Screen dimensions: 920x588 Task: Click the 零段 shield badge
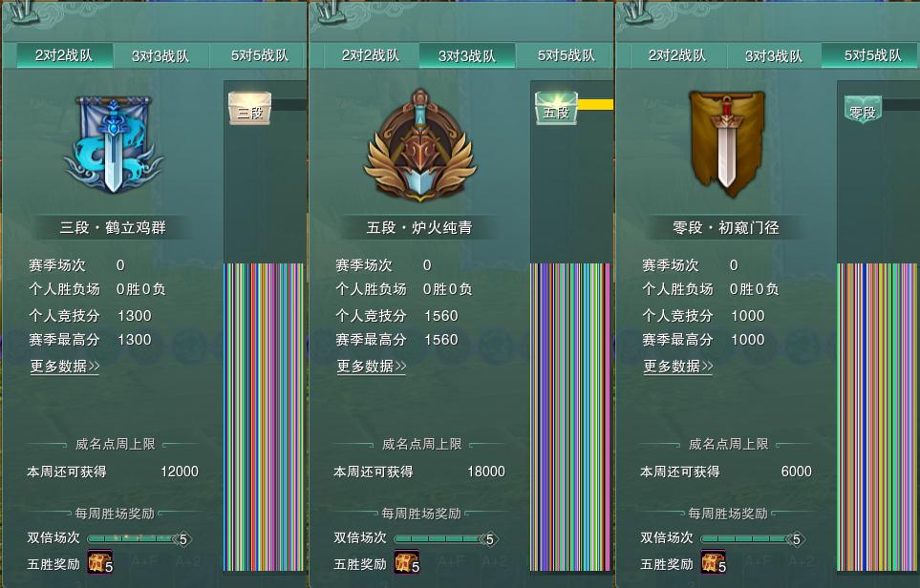(x=863, y=110)
